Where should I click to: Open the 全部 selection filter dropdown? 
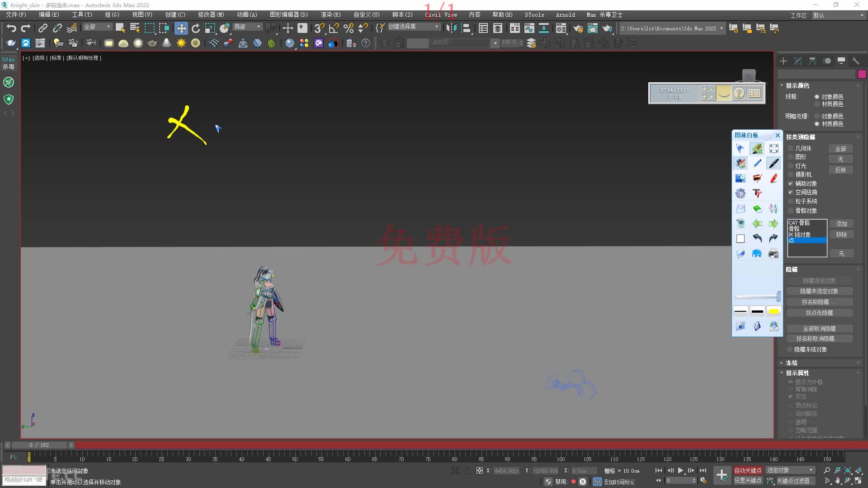[x=97, y=27]
